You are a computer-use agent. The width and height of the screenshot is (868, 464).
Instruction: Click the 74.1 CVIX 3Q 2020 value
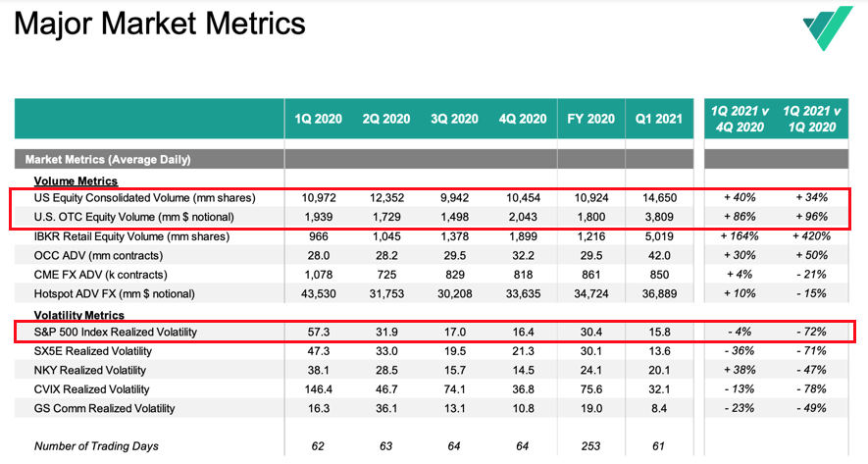(x=454, y=389)
